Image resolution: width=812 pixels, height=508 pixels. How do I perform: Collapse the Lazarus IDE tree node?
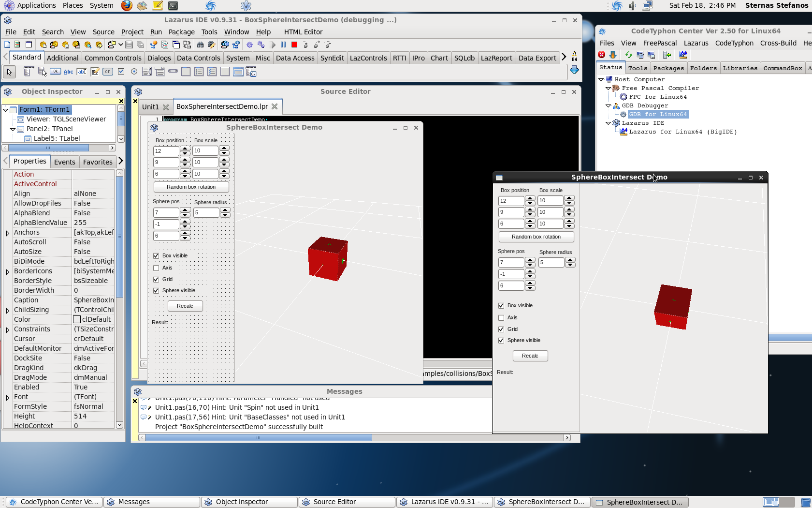tap(609, 123)
